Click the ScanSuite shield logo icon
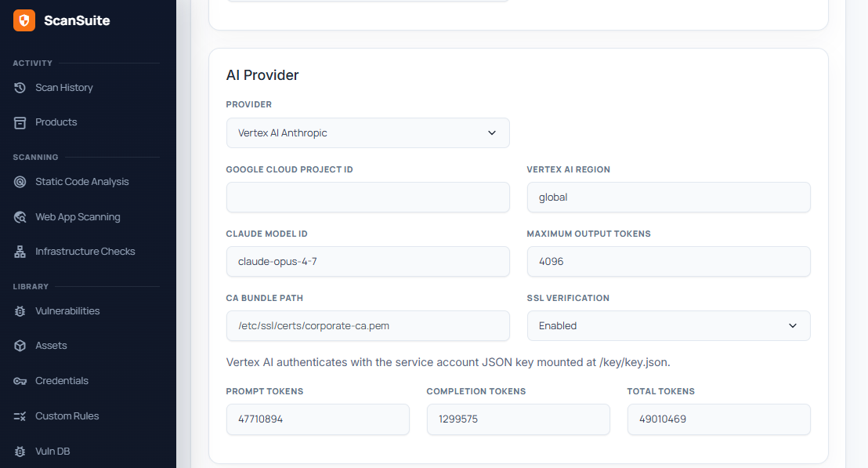This screenshot has width=868, height=468. pos(24,20)
